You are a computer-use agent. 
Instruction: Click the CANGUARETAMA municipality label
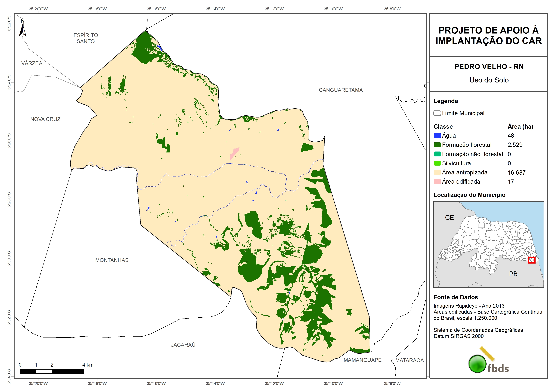(341, 90)
